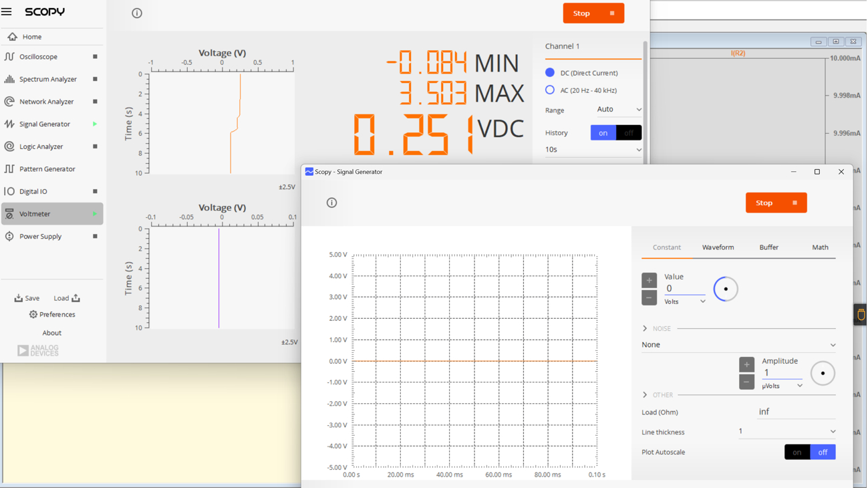
Task: Click the Analog Devices logo
Action: pos(37,350)
